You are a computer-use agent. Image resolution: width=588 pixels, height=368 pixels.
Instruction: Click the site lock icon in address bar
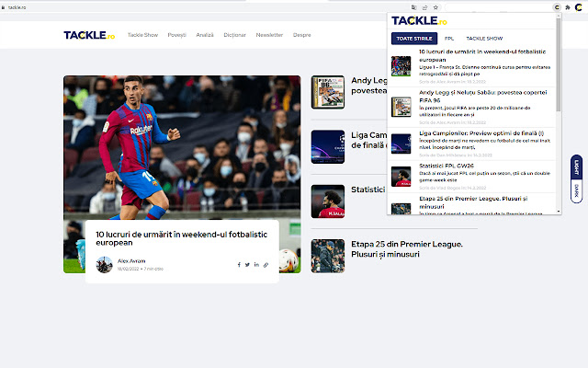pos(3,7)
